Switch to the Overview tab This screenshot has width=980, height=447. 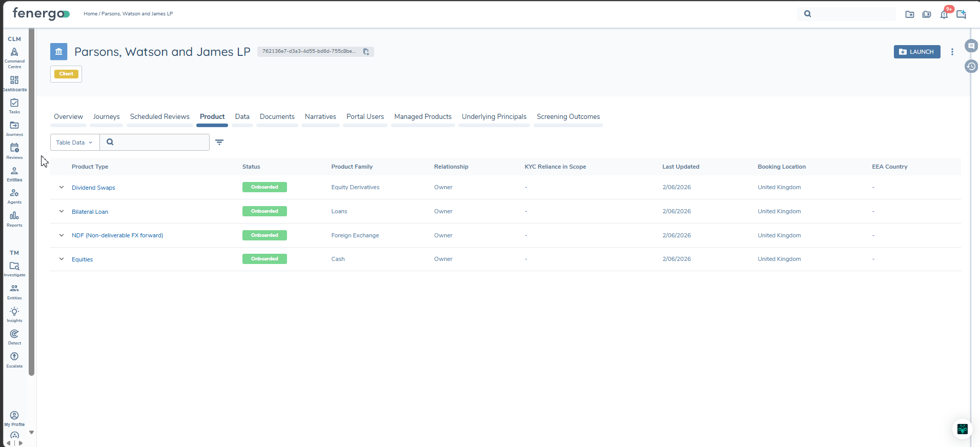pyautogui.click(x=68, y=117)
